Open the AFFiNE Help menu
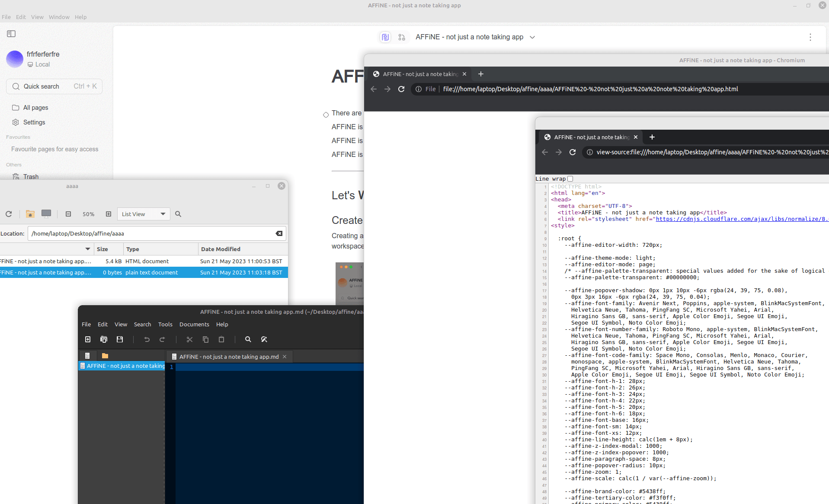This screenshot has width=829, height=504. coord(80,17)
